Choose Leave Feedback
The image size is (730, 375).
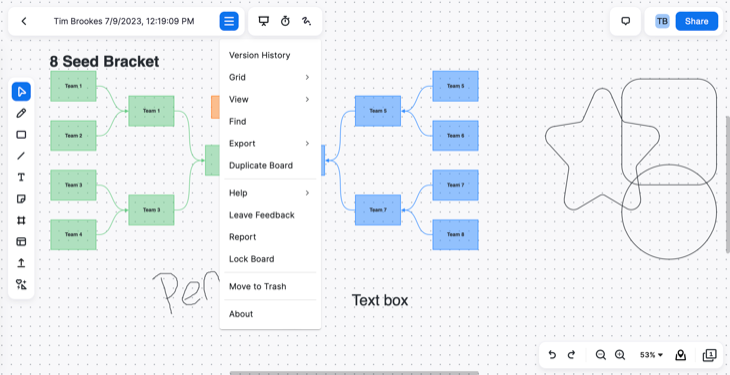click(270, 215)
